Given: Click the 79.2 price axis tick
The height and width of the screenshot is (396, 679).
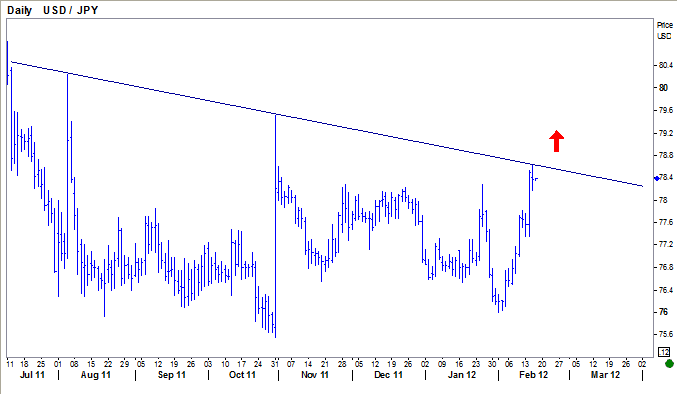Looking at the screenshot, I should tap(666, 133).
